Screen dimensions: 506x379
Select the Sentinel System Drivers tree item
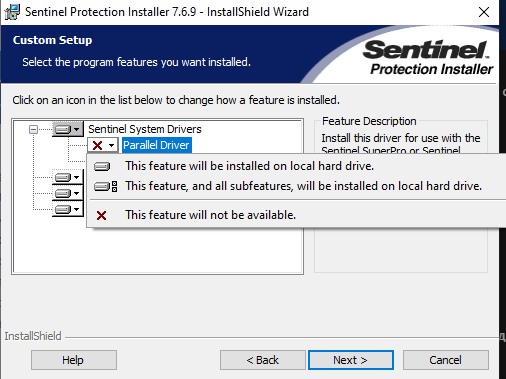tap(145, 129)
